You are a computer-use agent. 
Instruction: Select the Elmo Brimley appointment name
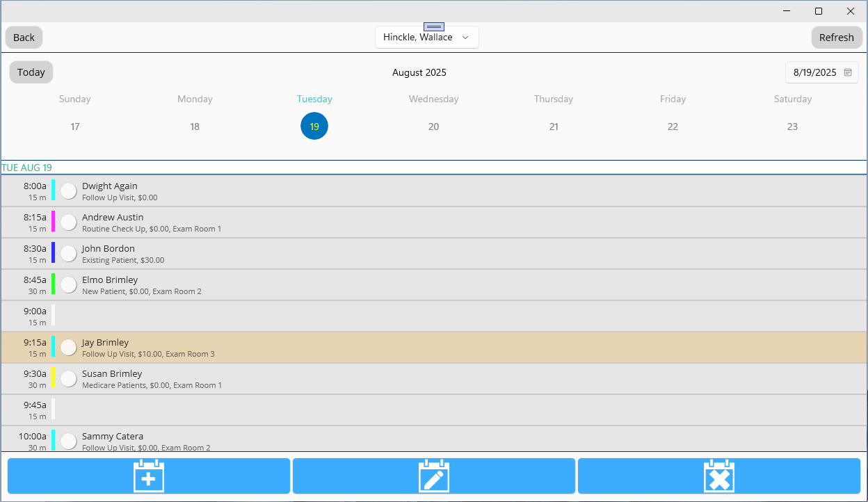click(110, 280)
